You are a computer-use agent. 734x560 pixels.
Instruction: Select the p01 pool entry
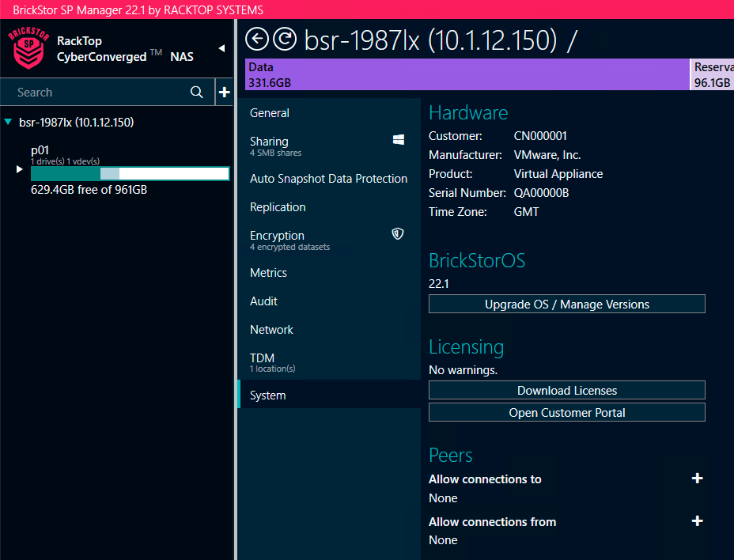(40, 150)
